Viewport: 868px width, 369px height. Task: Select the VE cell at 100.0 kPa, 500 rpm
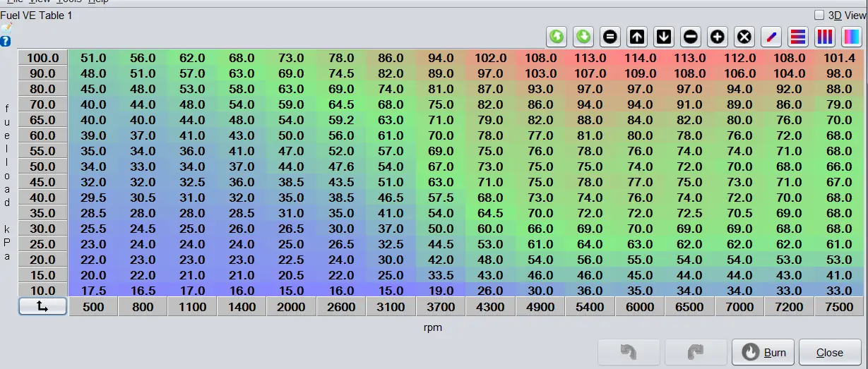coord(93,58)
